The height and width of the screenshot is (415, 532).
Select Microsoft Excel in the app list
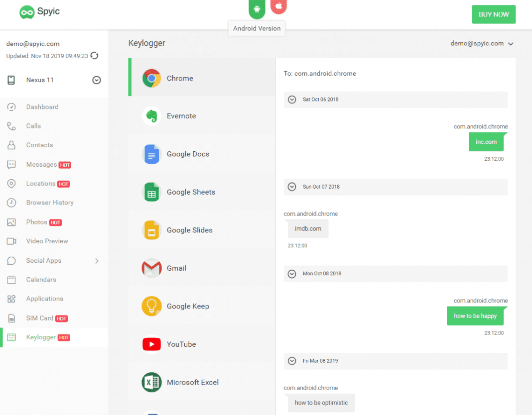coord(192,382)
